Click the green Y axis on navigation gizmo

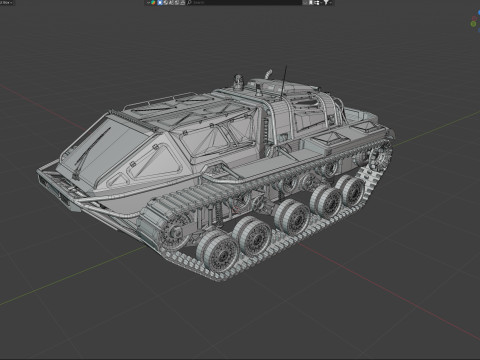point(473,24)
